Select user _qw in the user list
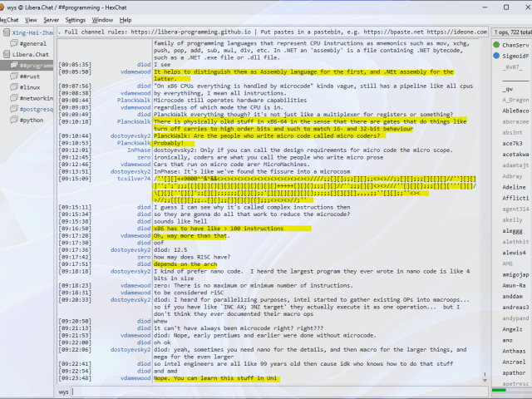 (x=508, y=88)
